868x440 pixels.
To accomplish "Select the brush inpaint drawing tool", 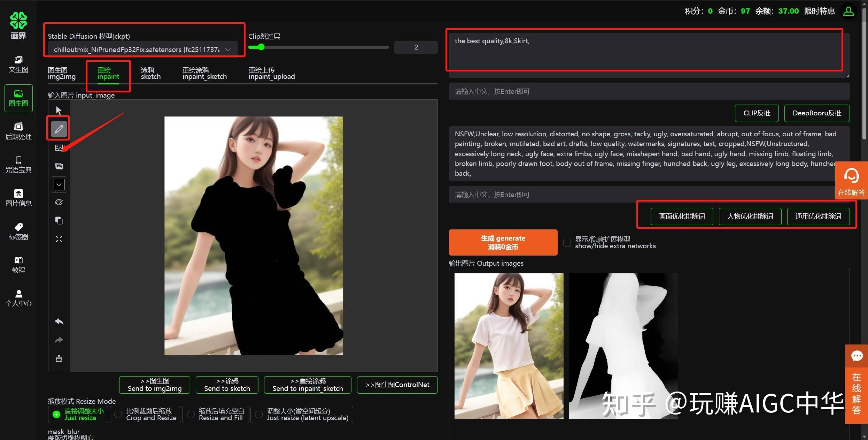I will pos(59,128).
